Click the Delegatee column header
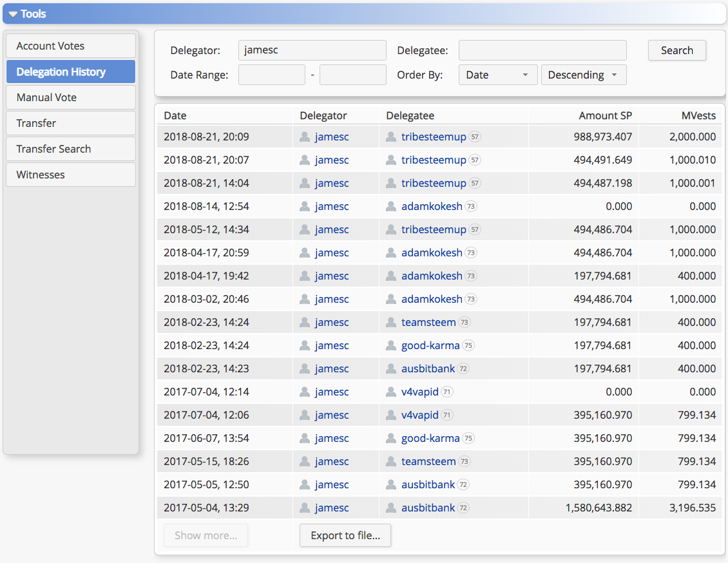Viewport: 728px width, 563px height. click(x=410, y=115)
